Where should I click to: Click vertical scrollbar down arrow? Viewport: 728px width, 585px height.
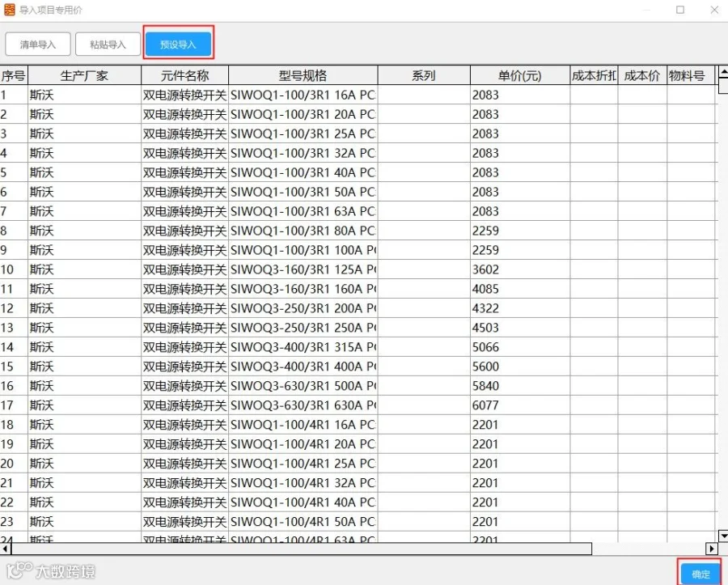pos(723,536)
